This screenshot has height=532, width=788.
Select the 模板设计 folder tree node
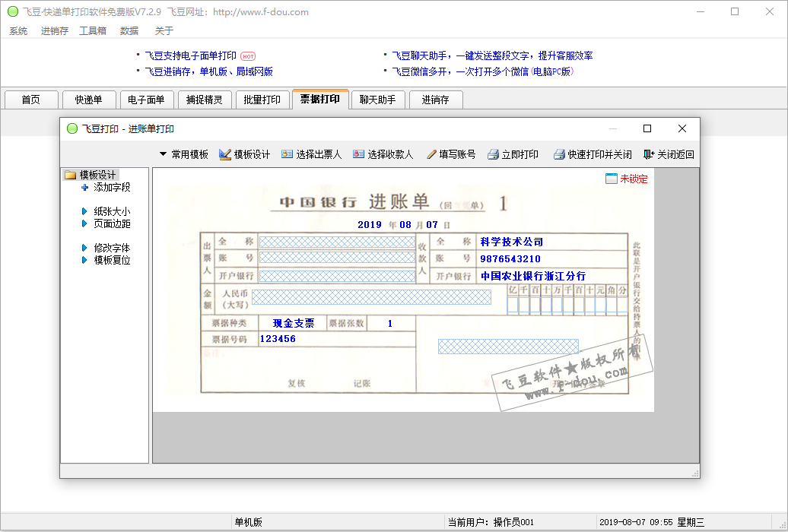[x=91, y=175]
